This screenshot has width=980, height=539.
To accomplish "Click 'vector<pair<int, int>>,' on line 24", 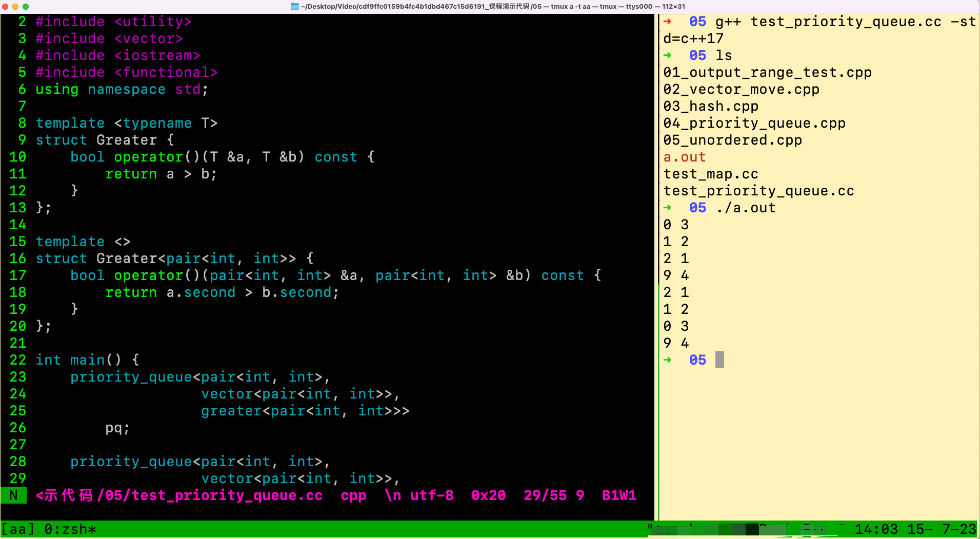I will click(x=301, y=394).
